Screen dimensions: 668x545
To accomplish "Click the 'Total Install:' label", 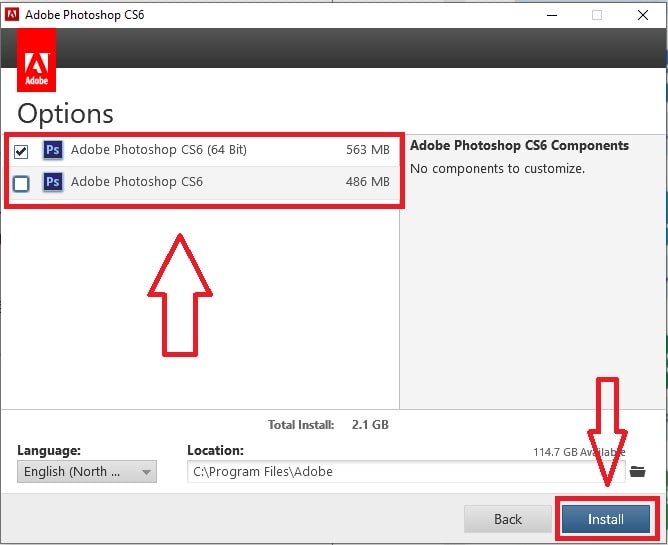I will coord(301,424).
